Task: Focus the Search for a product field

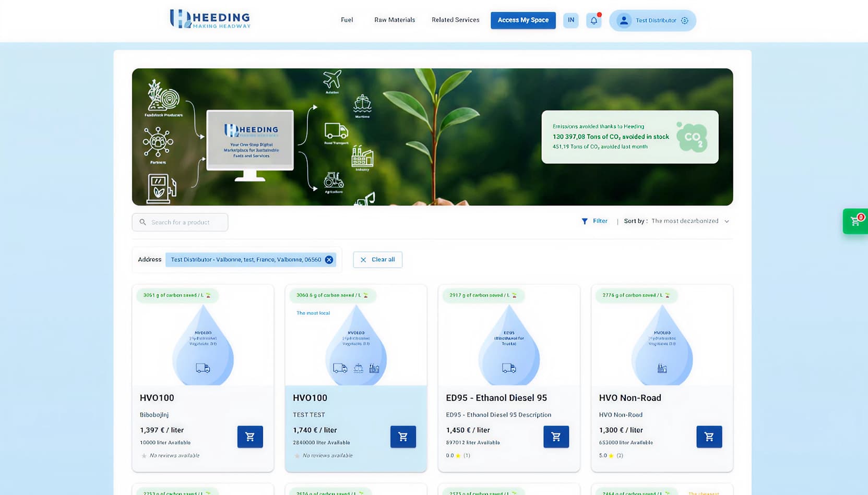Action: [180, 222]
